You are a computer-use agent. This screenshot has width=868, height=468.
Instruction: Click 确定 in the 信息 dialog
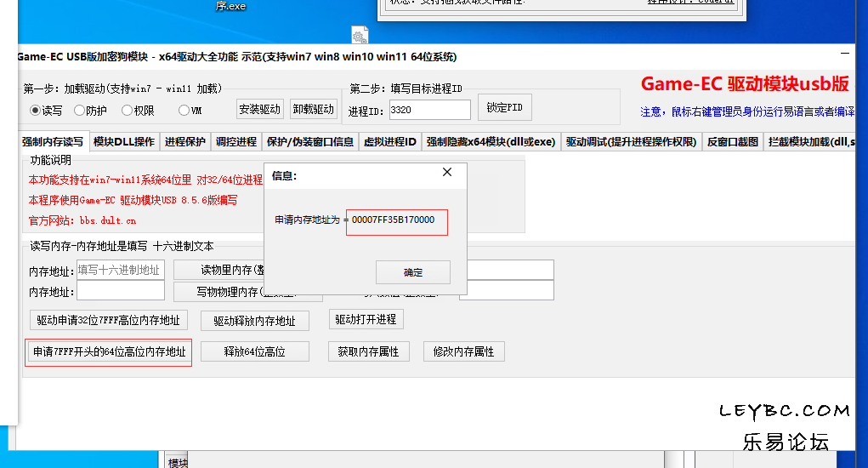(x=413, y=272)
